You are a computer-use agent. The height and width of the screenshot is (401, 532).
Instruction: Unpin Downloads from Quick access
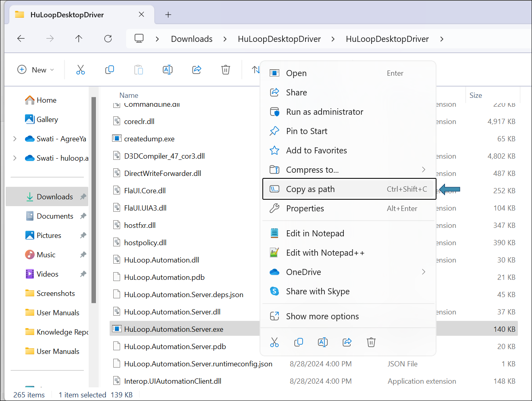coord(83,197)
